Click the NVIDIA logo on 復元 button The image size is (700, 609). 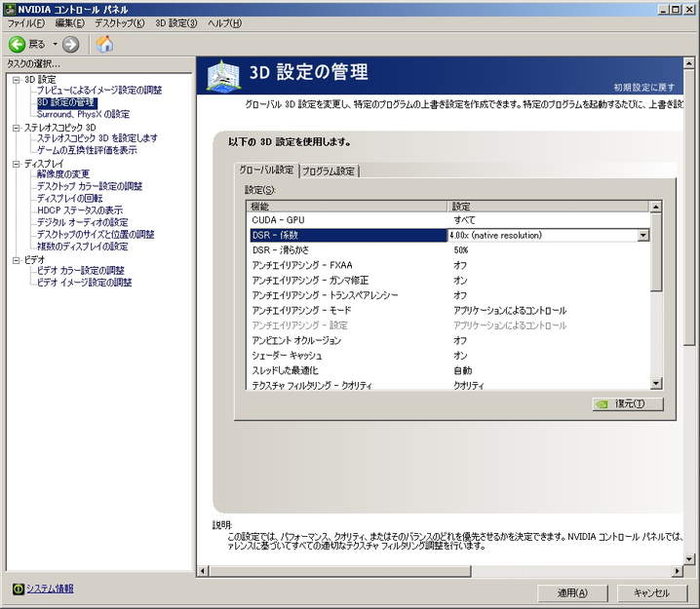pyautogui.click(x=603, y=404)
